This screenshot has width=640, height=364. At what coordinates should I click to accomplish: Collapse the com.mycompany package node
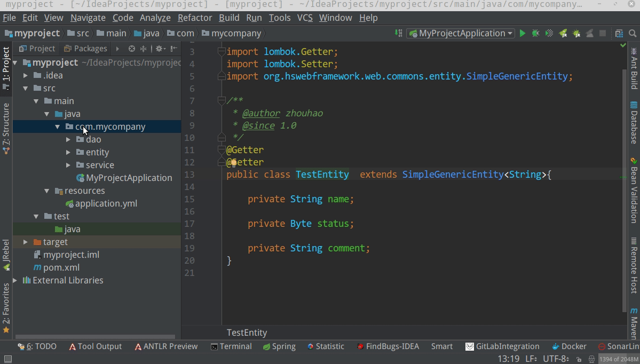coord(57,127)
